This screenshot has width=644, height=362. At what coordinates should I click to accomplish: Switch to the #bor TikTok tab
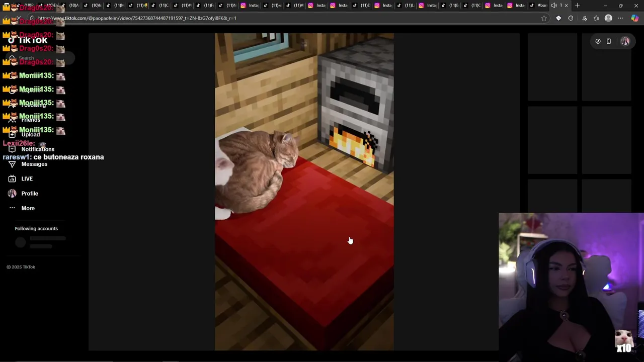538,6
